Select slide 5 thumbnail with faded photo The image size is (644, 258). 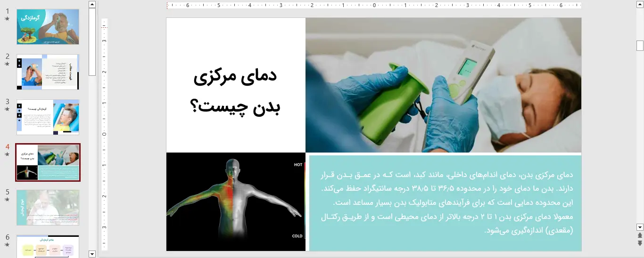pos(48,208)
